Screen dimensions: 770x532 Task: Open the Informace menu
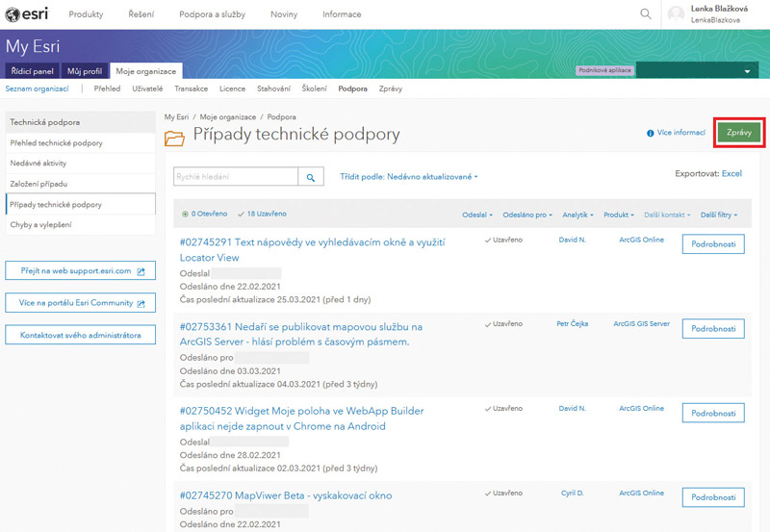[342, 14]
